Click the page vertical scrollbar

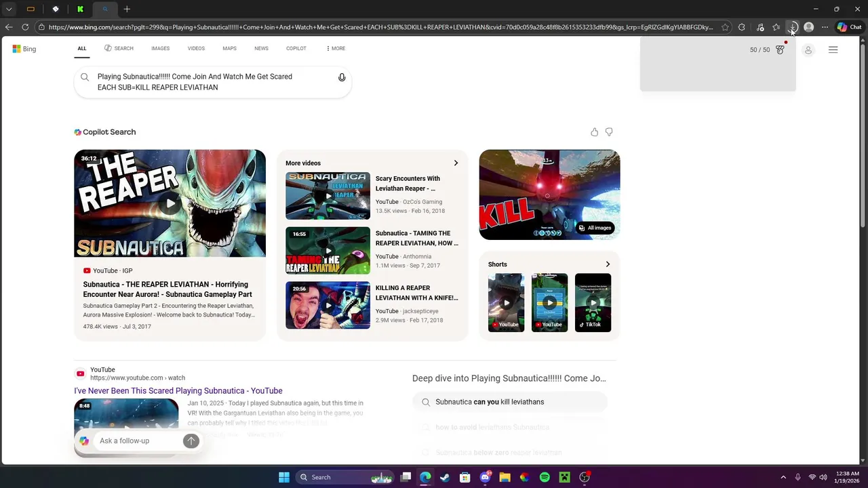863,136
